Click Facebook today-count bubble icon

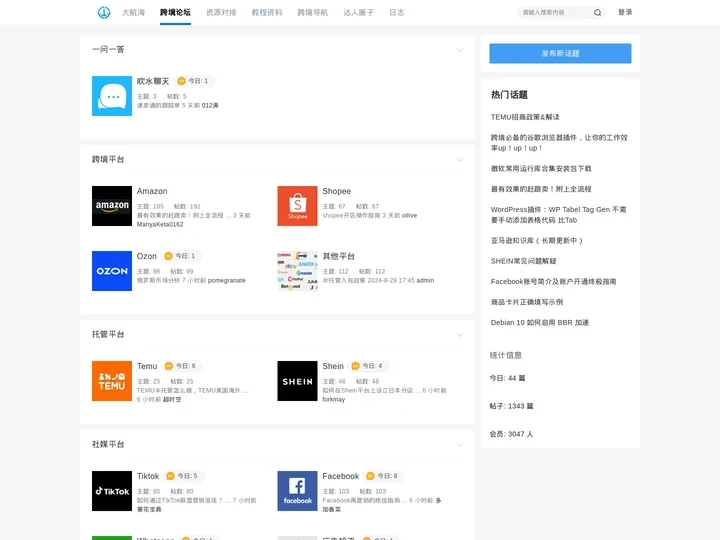pos(371,476)
